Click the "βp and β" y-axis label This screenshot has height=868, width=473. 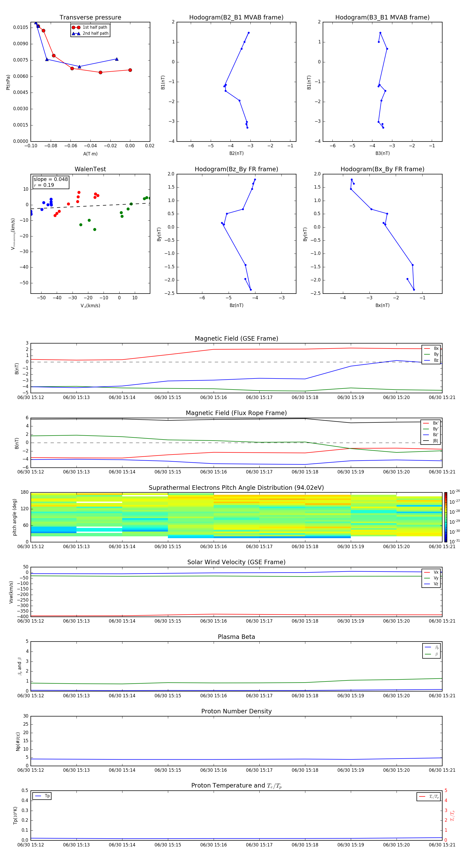pos(19,666)
